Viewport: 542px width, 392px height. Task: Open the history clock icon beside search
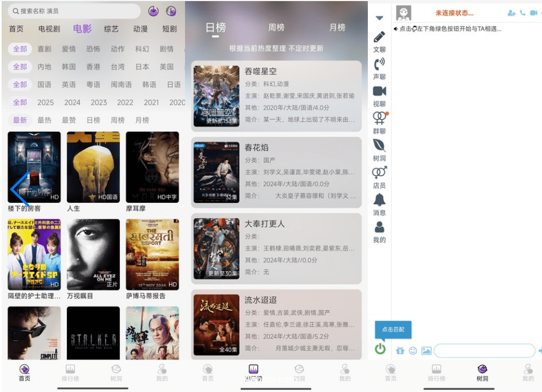(171, 11)
